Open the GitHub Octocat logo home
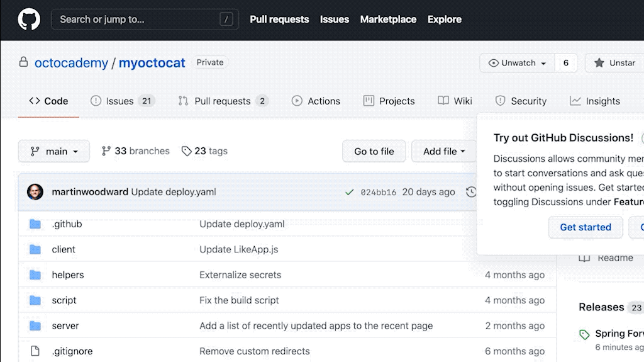The width and height of the screenshot is (644, 362). click(x=29, y=20)
